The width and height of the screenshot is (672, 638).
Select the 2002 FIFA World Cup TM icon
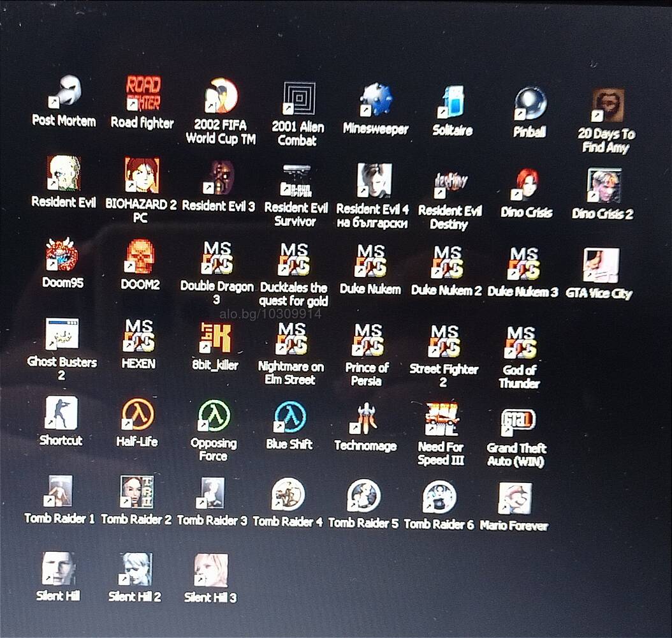[221, 96]
